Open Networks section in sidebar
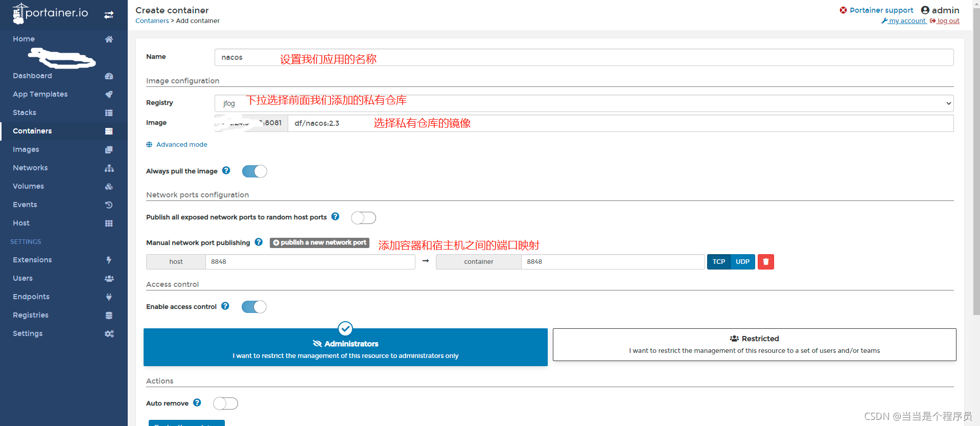980x426 pixels. (30, 168)
